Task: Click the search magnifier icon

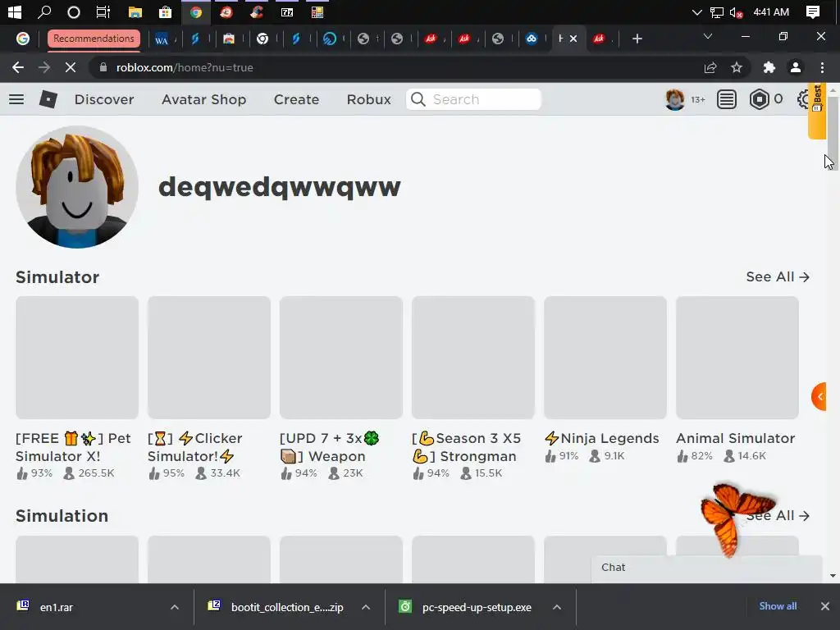Action: [418, 99]
